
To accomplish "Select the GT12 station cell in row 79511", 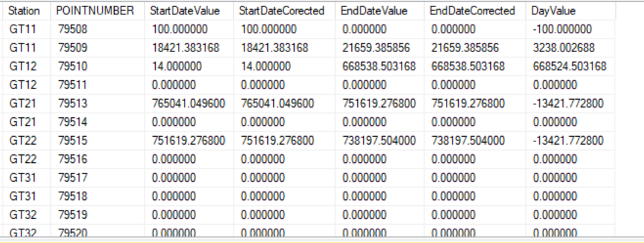I will click(27, 85).
